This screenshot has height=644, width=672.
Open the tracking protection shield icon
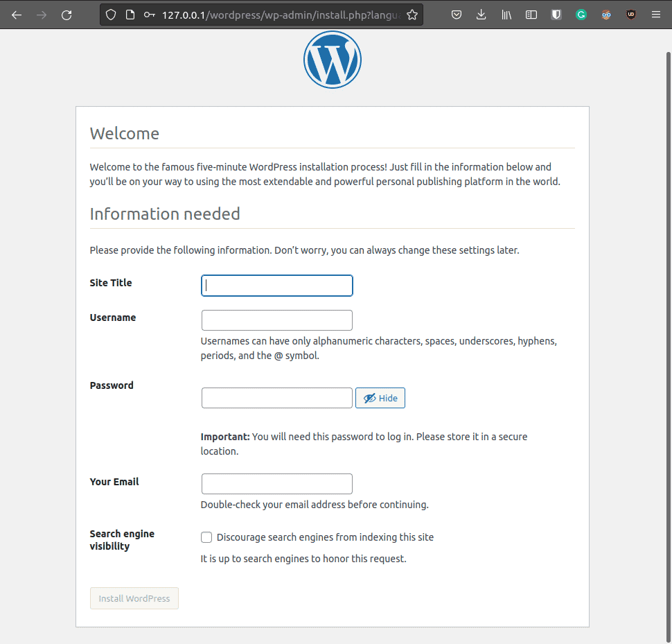click(x=111, y=15)
